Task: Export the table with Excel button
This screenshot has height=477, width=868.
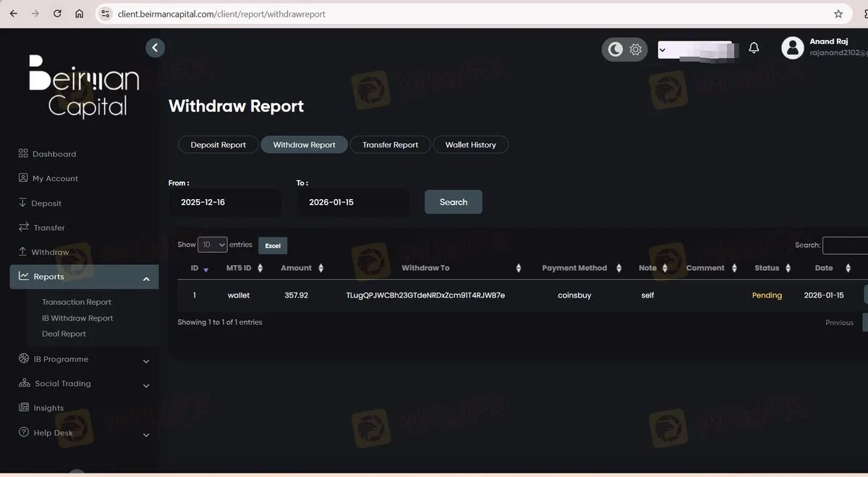Action: (273, 245)
